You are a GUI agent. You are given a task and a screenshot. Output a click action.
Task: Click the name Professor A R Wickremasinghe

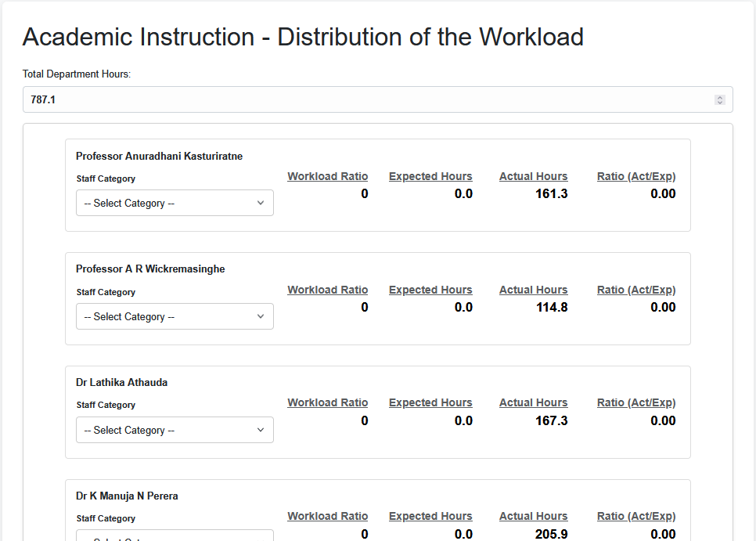[150, 269]
